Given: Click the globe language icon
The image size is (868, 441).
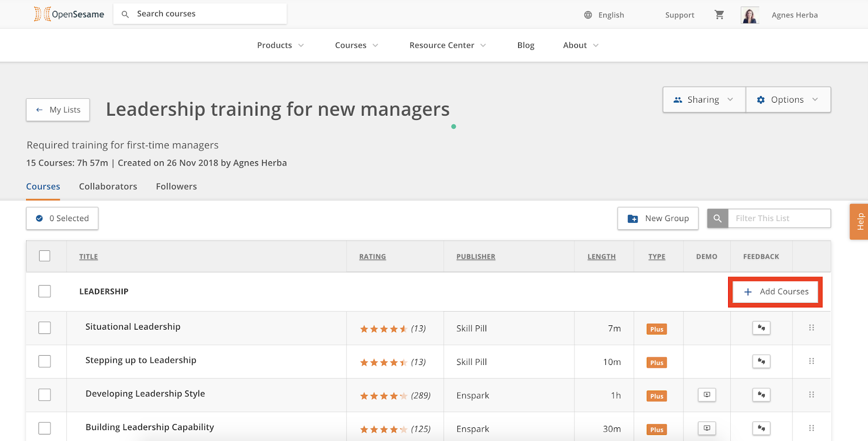Looking at the screenshot, I should tap(588, 15).
